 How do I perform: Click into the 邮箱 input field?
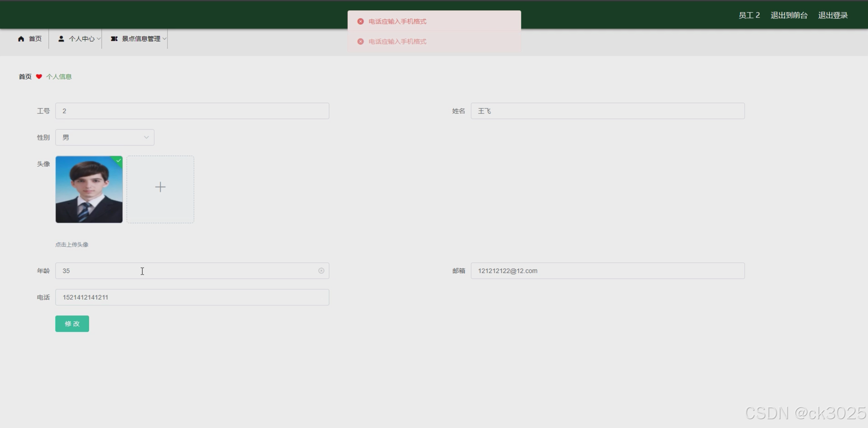pos(607,271)
